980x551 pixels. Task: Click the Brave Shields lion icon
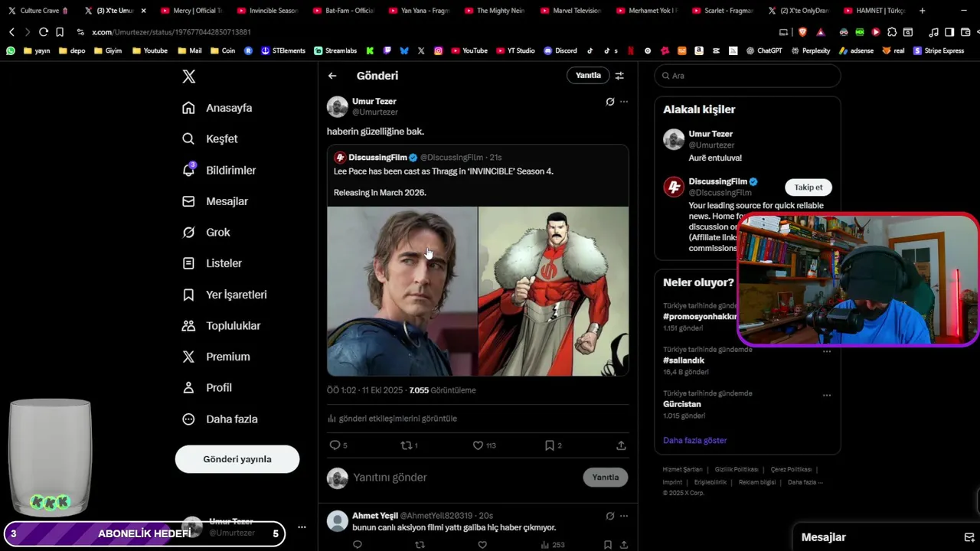click(802, 32)
